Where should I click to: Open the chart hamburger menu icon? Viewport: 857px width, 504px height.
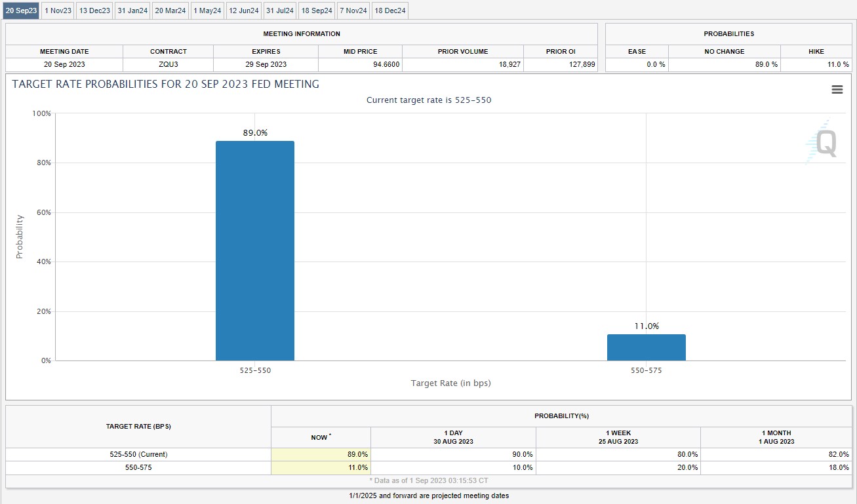click(837, 90)
